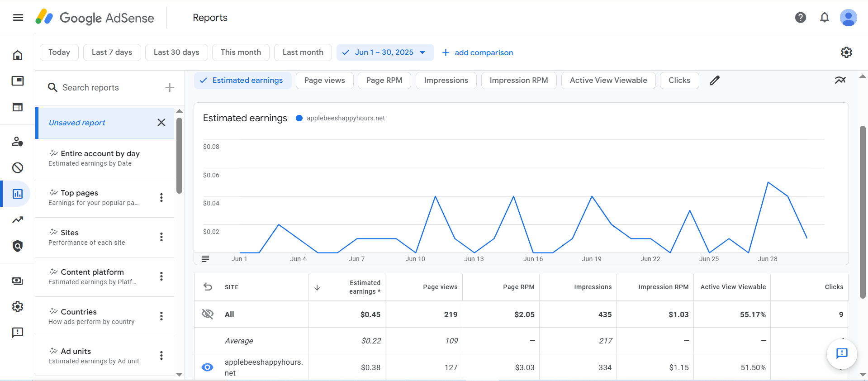Image resolution: width=868 pixels, height=381 pixels.
Task: Toggle the Active View Viewable chip
Action: (608, 81)
